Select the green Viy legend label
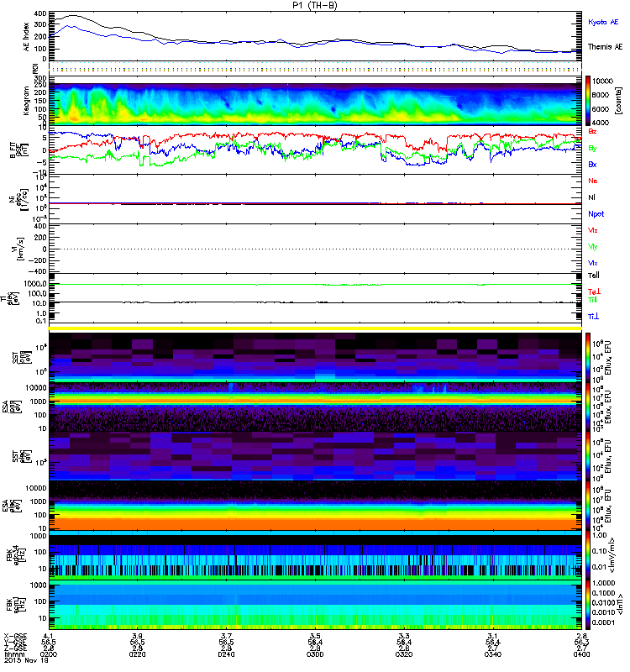Screen dimensions: 630x672 (592, 247)
